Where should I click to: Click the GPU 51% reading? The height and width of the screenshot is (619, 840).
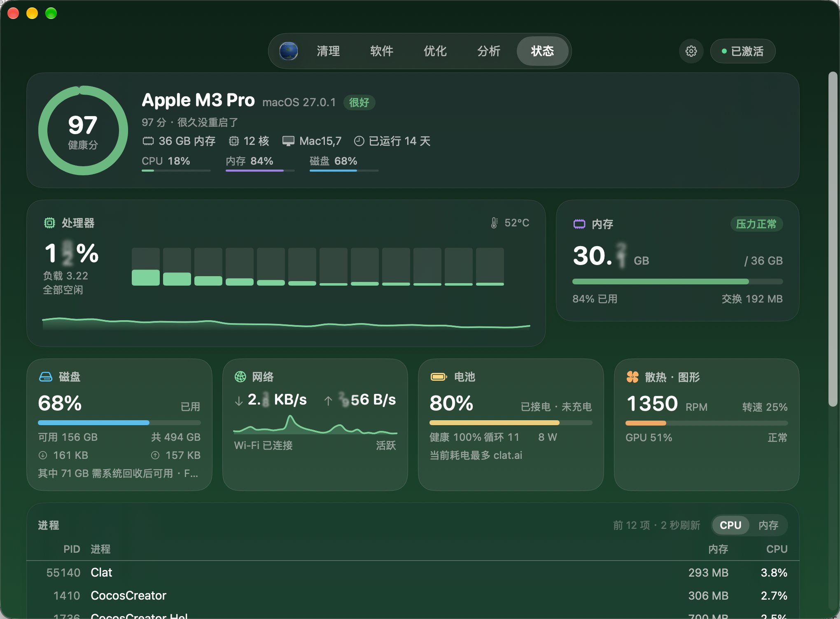tap(649, 437)
